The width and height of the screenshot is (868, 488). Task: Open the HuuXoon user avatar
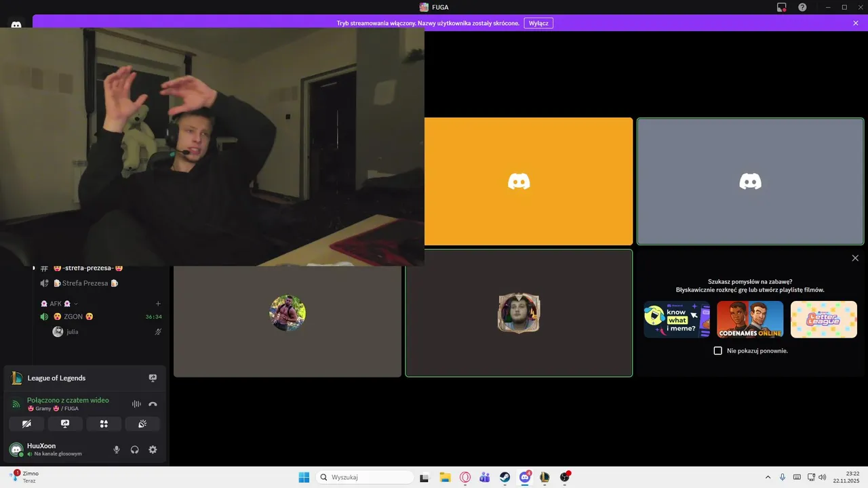[16, 449]
